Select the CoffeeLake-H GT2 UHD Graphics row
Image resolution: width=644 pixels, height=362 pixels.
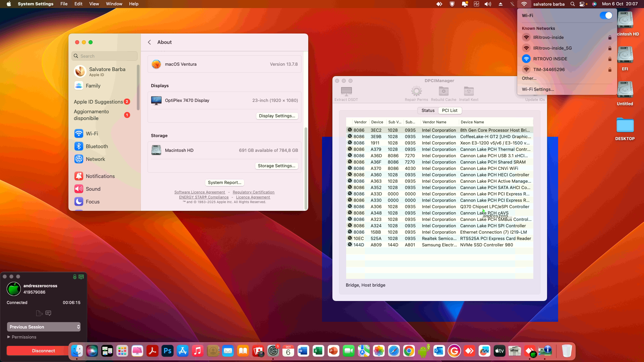(439, 137)
